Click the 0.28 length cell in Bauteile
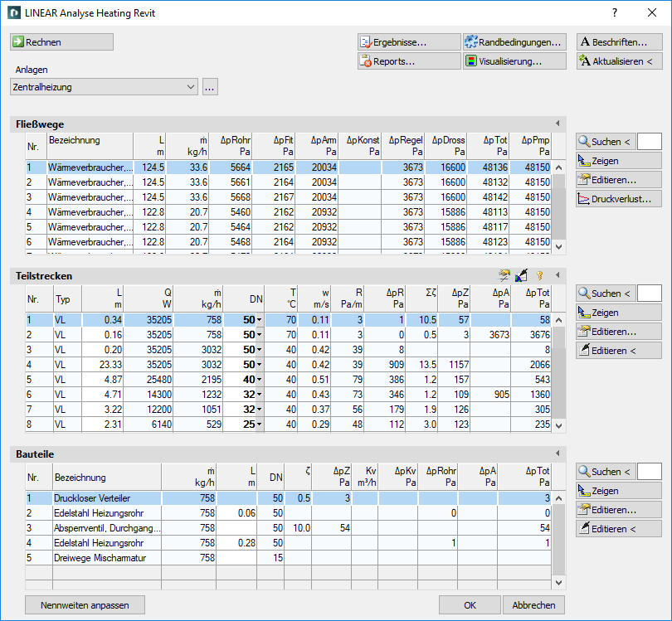The image size is (672, 621). 236,543
